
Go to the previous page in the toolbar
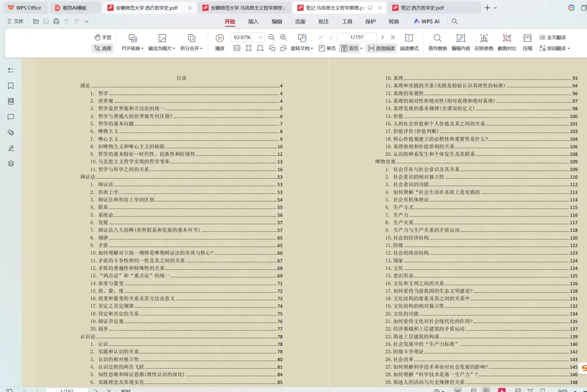pos(332,37)
